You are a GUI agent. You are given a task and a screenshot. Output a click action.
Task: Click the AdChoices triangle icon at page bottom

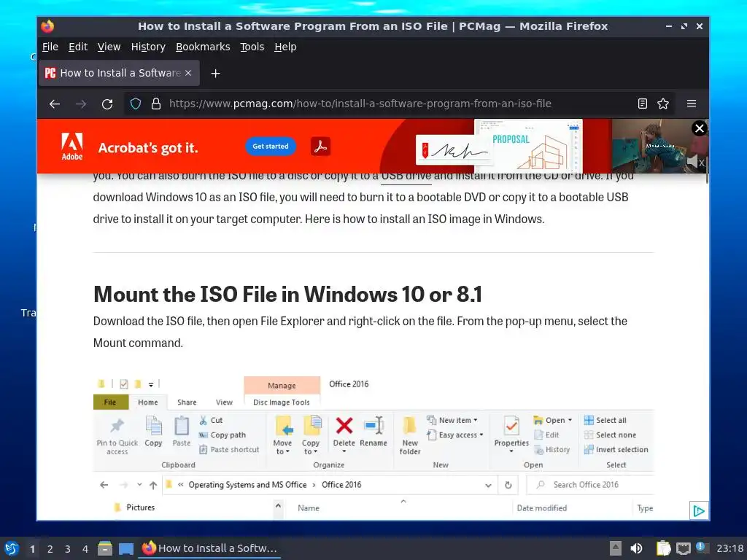(x=699, y=511)
